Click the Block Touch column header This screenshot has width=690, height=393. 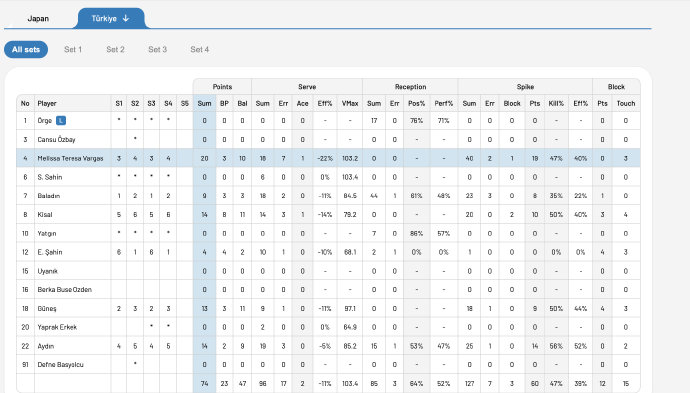(x=626, y=103)
